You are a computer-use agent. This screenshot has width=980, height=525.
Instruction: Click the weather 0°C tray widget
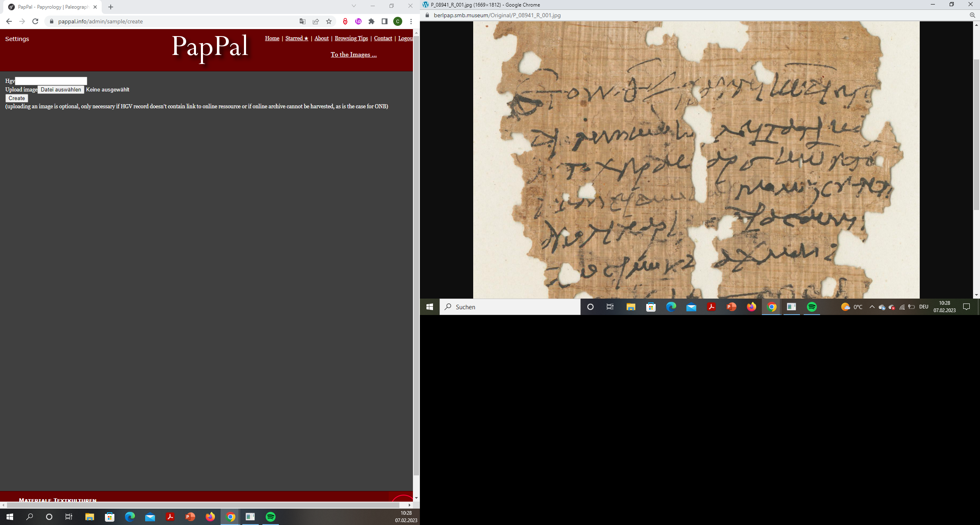click(x=851, y=307)
